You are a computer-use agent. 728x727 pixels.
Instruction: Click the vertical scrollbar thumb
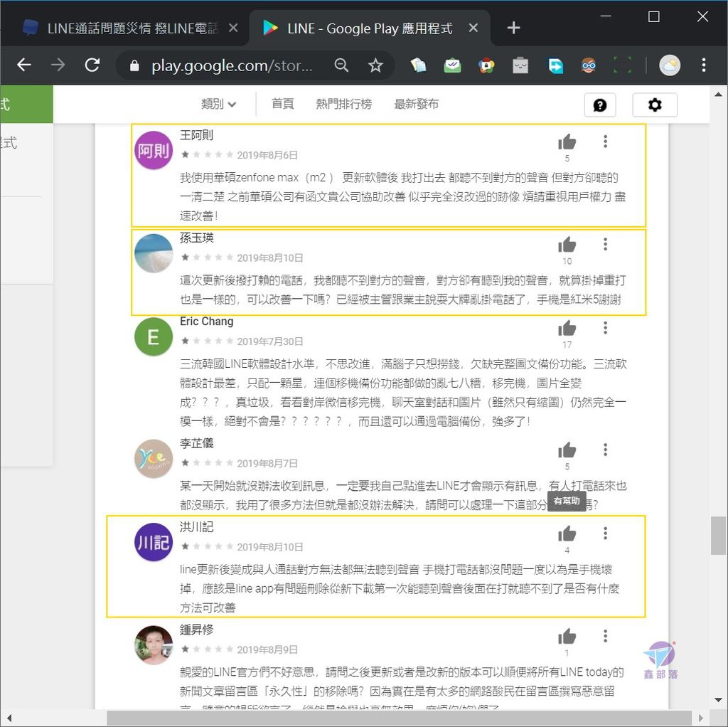pos(718,535)
